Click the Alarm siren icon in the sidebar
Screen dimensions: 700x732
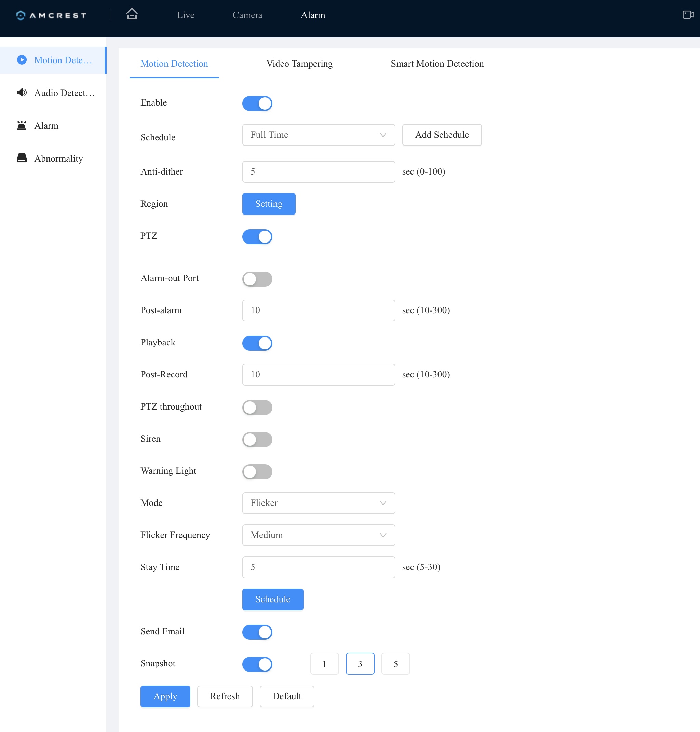[x=22, y=125]
